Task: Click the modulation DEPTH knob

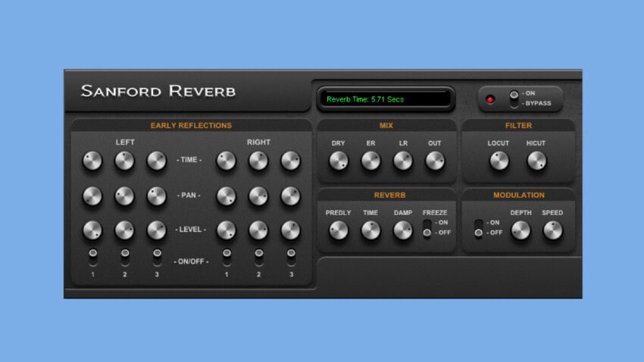Action: (x=521, y=230)
